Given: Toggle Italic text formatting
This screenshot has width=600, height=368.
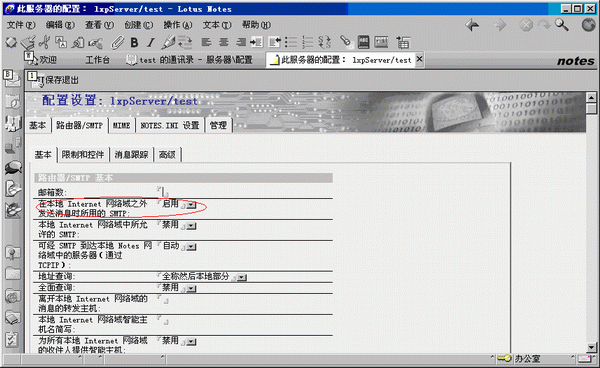Looking at the screenshot, I should tap(151, 42).
